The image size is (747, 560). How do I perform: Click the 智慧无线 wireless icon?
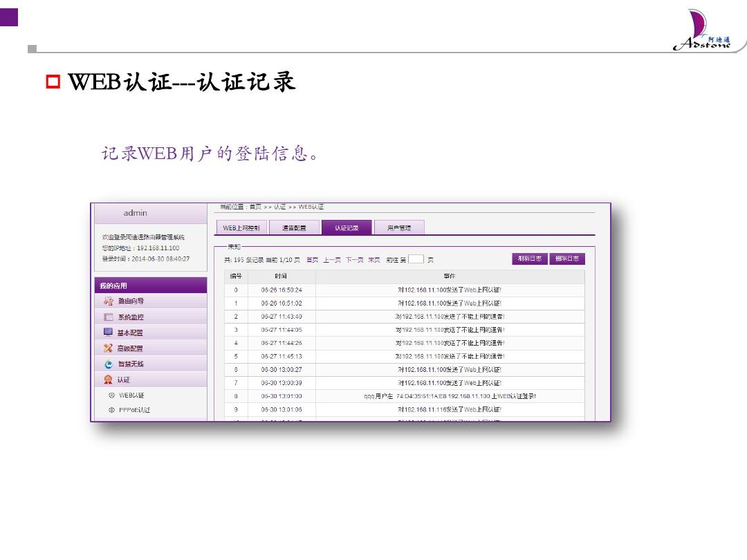[x=108, y=364]
